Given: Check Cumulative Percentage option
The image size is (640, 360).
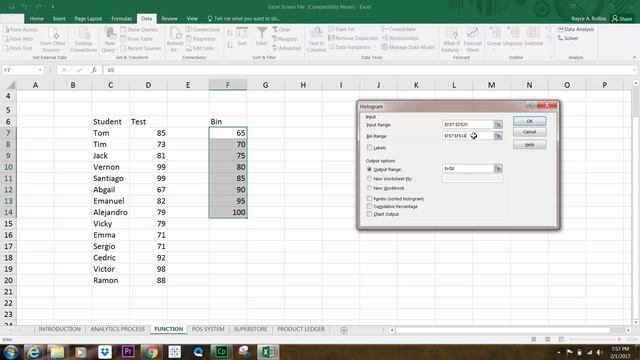Looking at the screenshot, I should point(369,207).
